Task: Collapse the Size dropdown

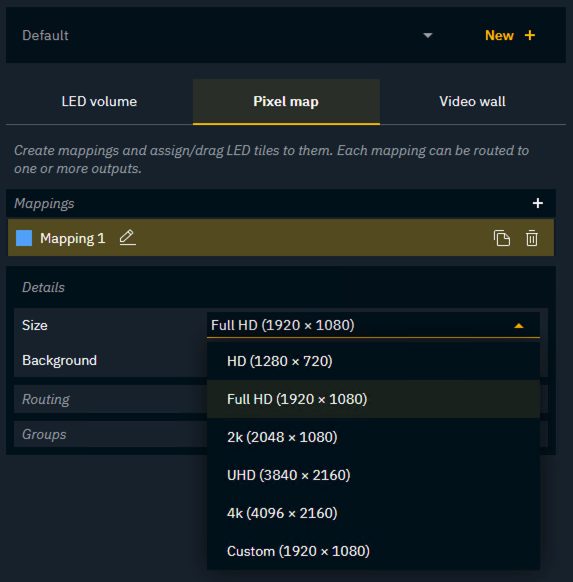Action: tap(373, 325)
